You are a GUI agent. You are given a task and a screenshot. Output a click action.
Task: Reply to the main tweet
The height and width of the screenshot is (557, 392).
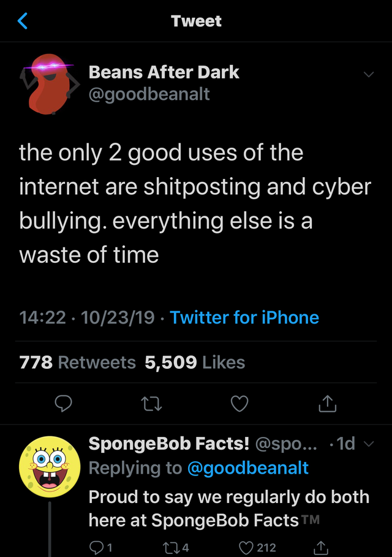64,403
